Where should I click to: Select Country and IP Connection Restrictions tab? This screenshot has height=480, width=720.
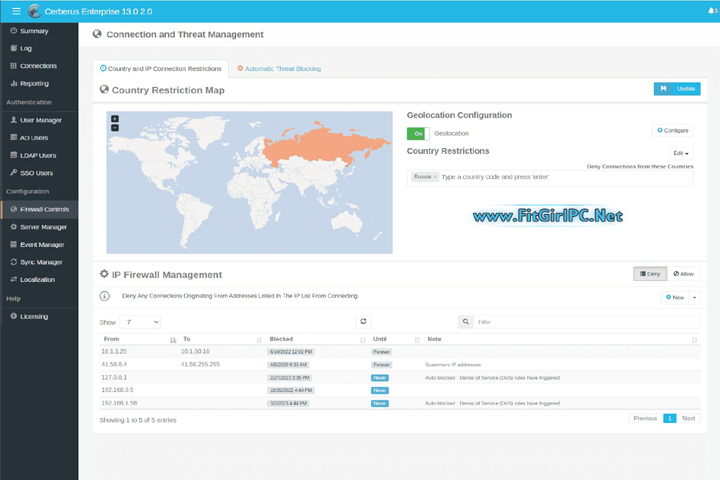click(x=160, y=69)
